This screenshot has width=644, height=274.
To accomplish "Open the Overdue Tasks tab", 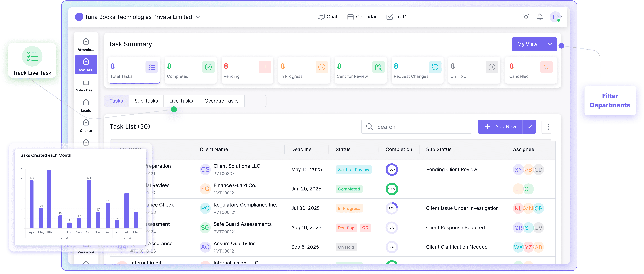I will (222, 101).
